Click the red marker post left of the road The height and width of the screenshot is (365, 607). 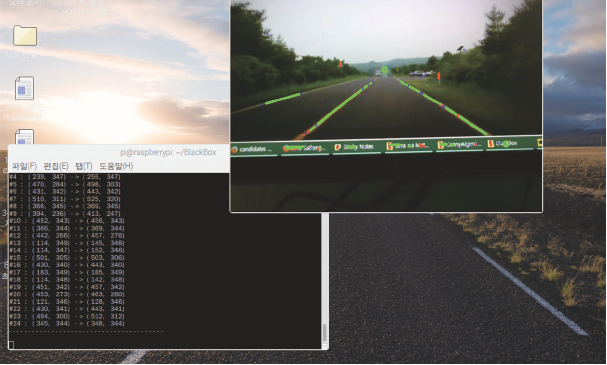340,64
